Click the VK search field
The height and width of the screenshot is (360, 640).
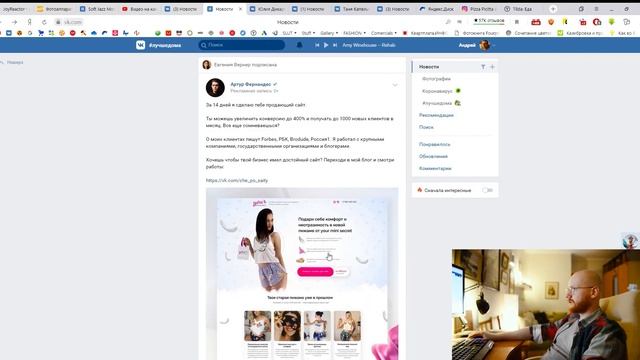[242, 45]
